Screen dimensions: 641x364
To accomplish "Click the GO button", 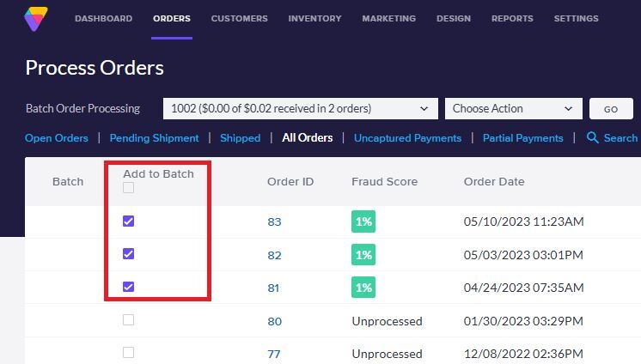I will [611, 109].
